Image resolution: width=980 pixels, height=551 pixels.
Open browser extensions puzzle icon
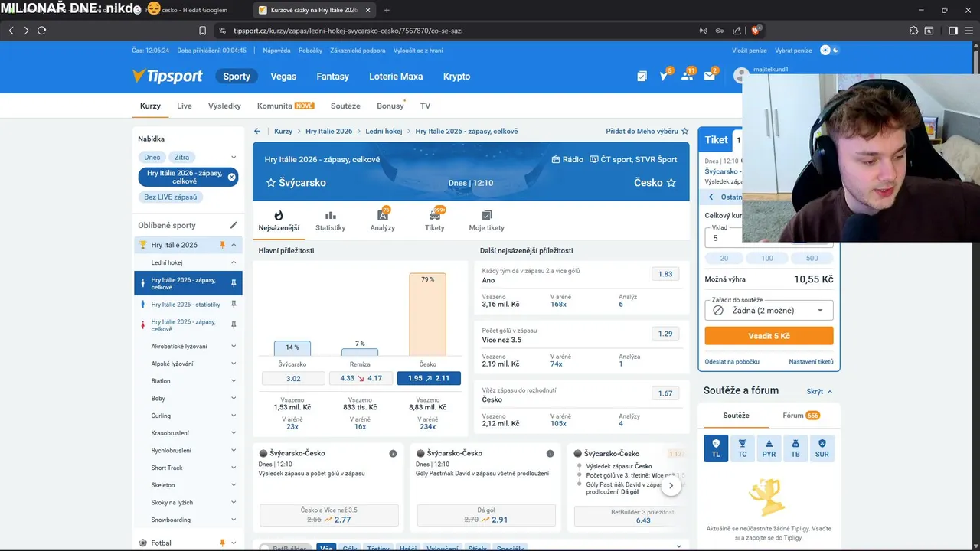[x=913, y=31]
